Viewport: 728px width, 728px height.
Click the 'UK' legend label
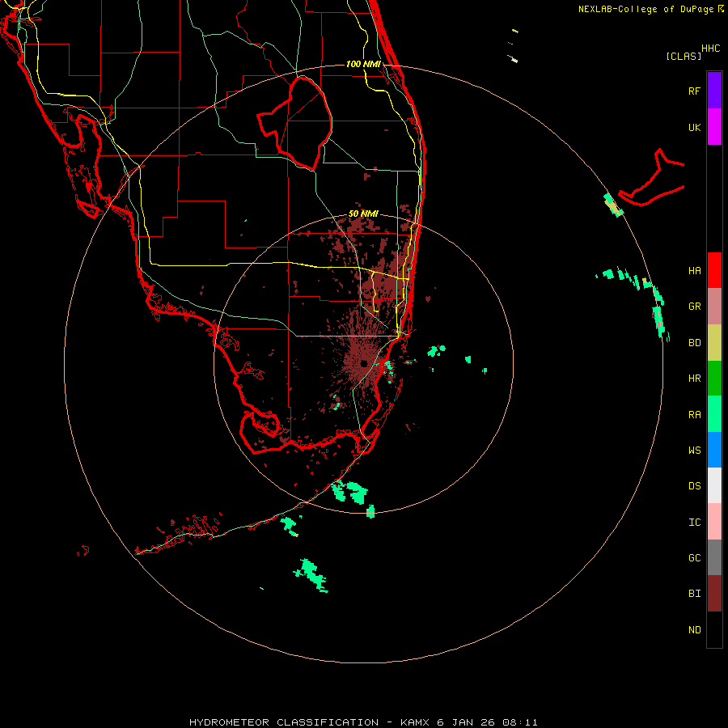pyautogui.click(x=694, y=127)
